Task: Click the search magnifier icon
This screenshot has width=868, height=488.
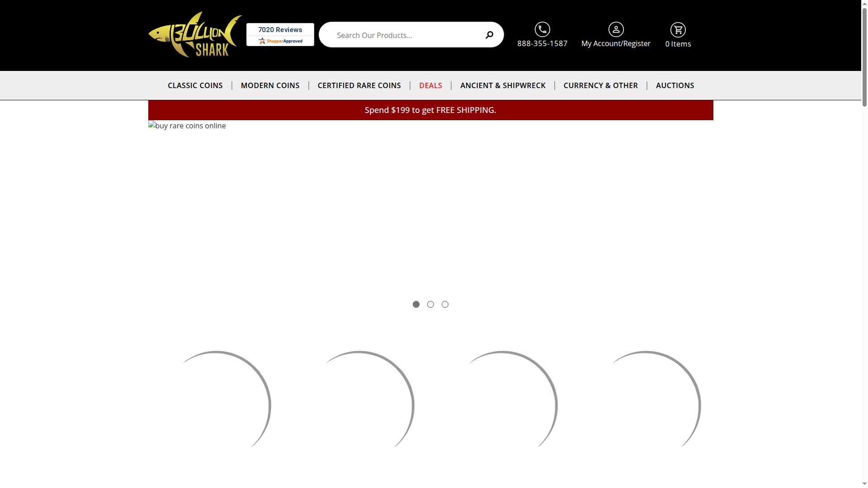Action: point(489,35)
